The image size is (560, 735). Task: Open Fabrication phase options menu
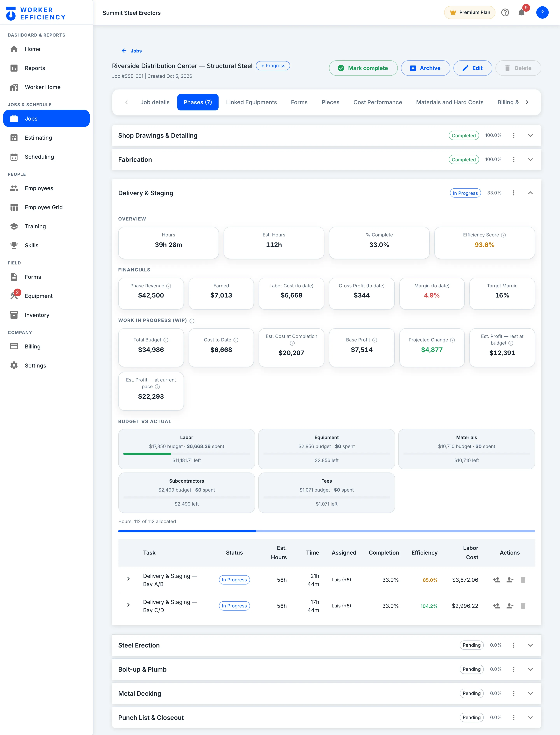pos(513,160)
